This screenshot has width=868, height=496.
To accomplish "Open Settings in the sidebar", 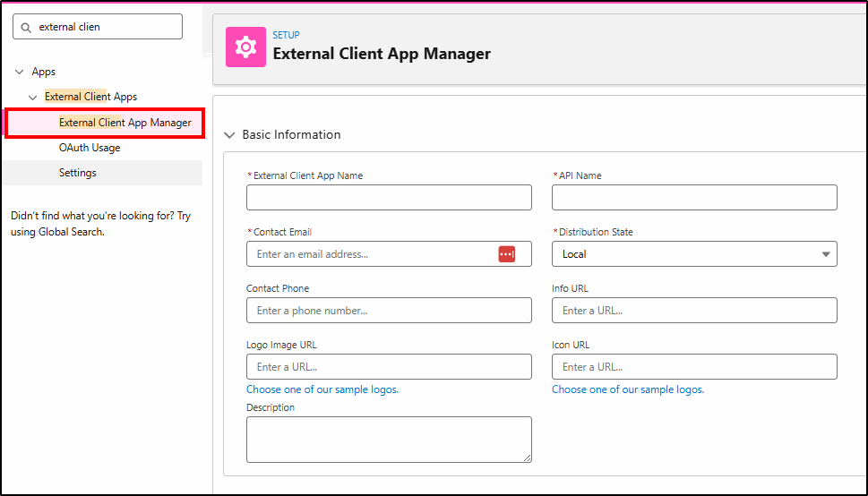I will [x=78, y=173].
